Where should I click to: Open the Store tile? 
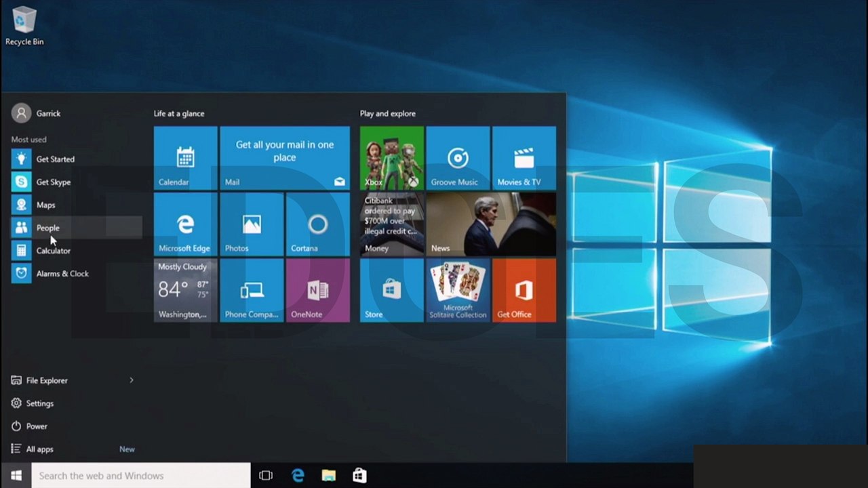pyautogui.click(x=392, y=290)
